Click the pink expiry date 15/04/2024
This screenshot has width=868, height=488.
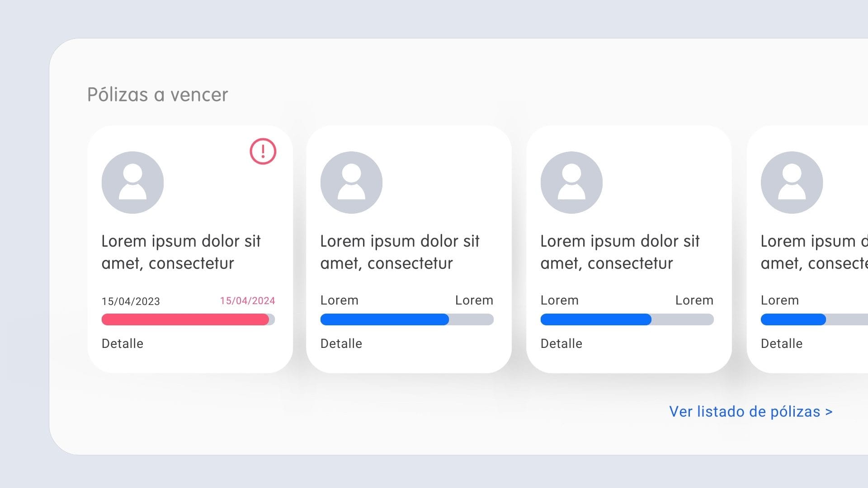click(x=247, y=301)
